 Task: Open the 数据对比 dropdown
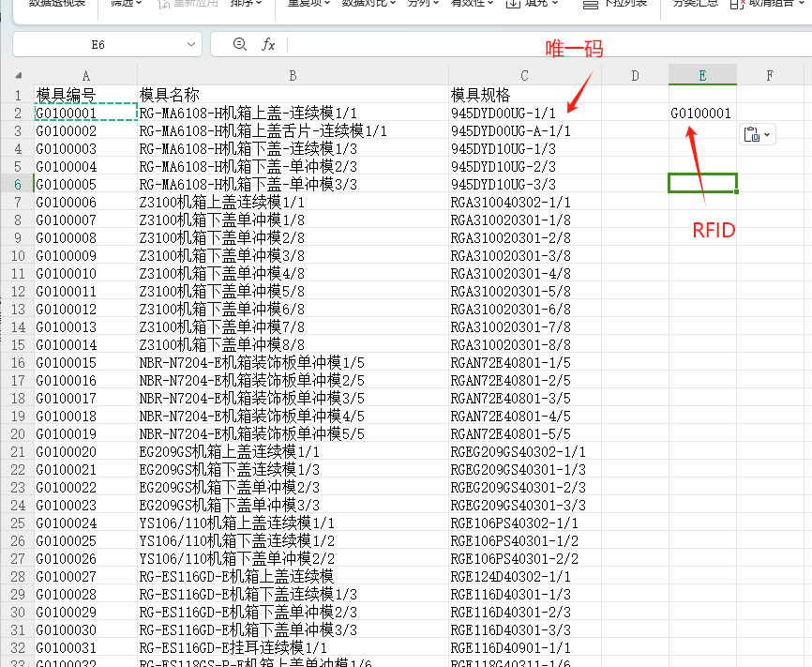coord(368,4)
